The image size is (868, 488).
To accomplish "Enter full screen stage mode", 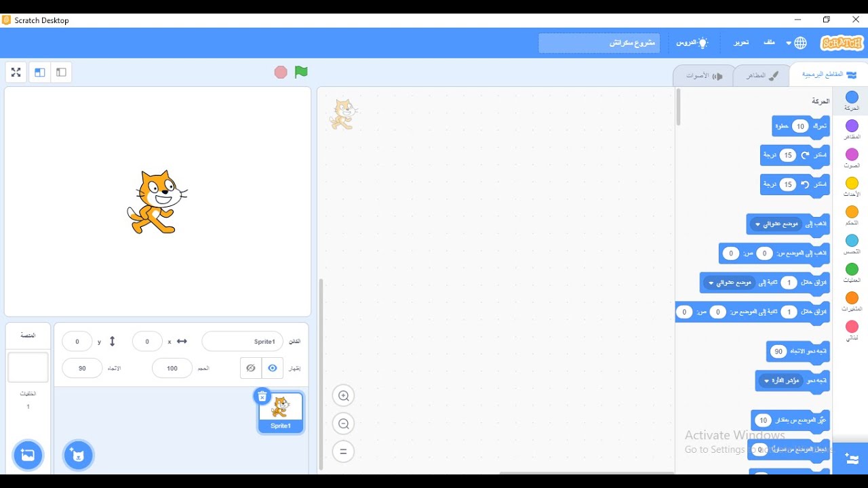I will (x=16, y=73).
